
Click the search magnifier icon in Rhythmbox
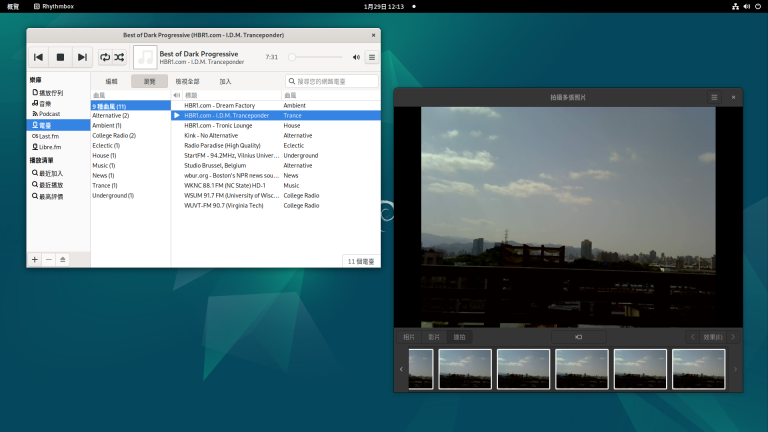click(x=292, y=81)
